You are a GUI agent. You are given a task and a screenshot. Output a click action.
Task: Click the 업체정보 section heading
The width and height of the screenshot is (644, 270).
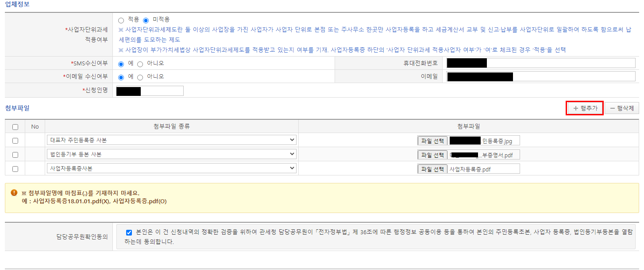[17, 4]
